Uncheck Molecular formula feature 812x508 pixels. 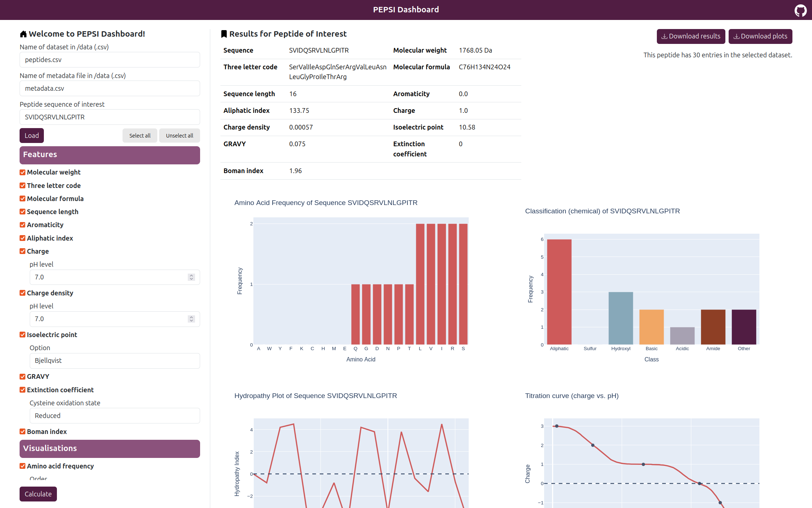pyautogui.click(x=22, y=198)
